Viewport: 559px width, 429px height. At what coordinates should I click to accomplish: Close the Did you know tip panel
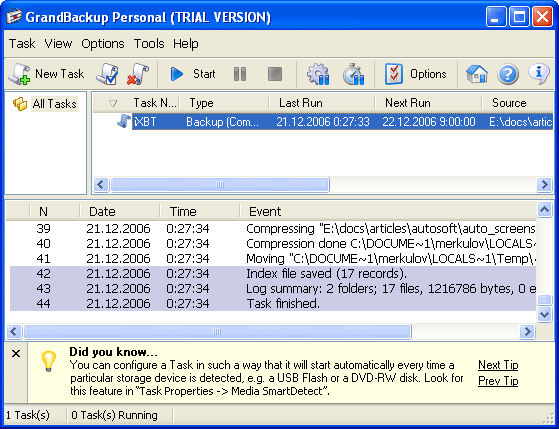coord(16,353)
